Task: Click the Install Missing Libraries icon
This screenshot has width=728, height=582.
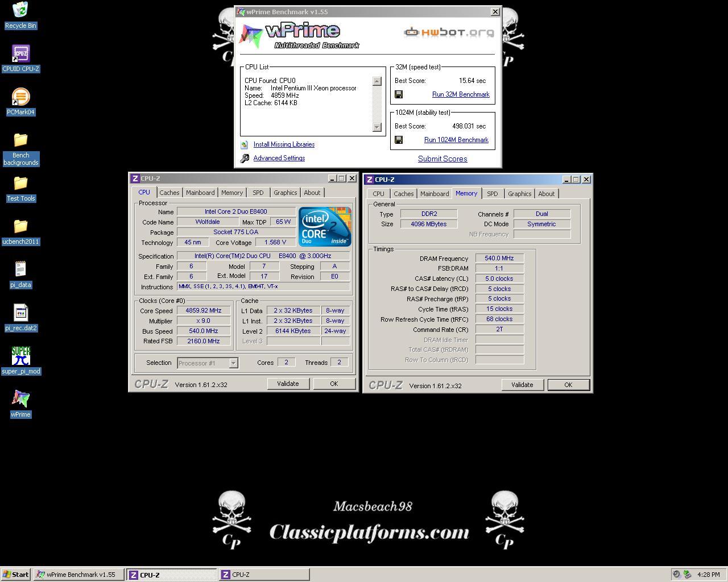Action: coord(245,145)
